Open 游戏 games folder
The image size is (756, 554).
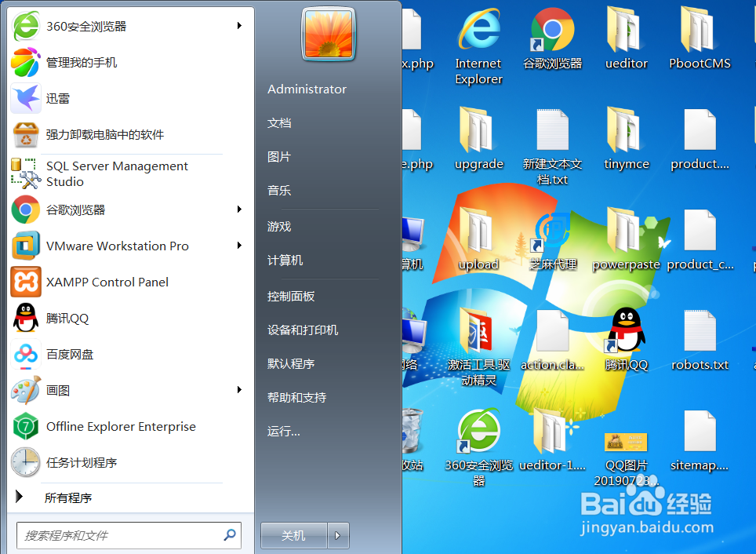(279, 226)
